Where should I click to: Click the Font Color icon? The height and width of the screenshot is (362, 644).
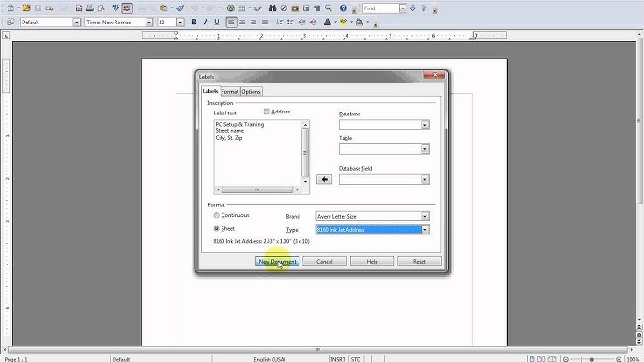point(328,22)
